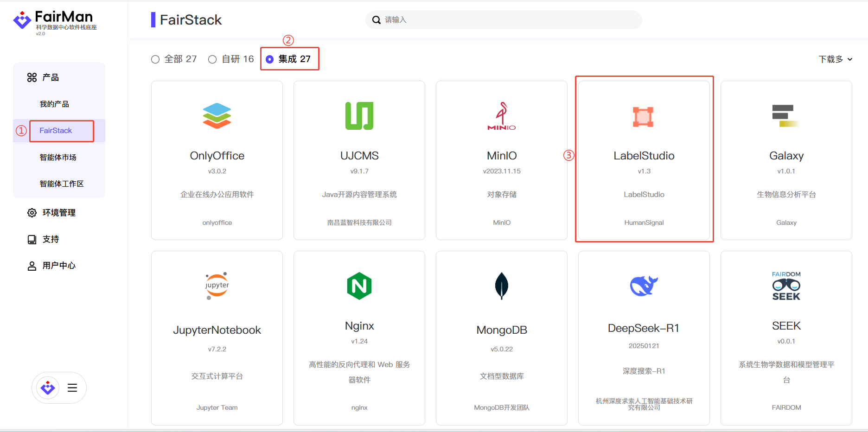The height and width of the screenshot is (432, 868).
Task: Select the Galaxy bars logo icon
Action: (x=786, y=116)
